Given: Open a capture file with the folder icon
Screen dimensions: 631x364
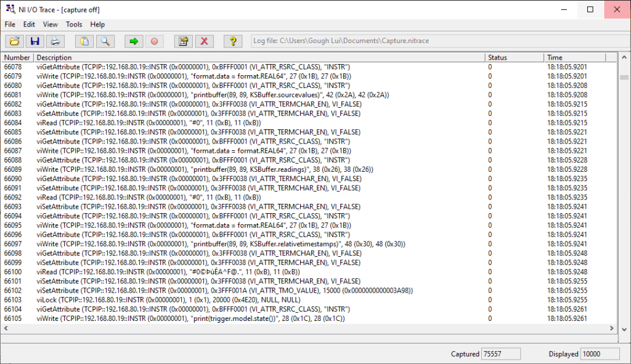Looking at the screenshot, I should click(15, 41).
